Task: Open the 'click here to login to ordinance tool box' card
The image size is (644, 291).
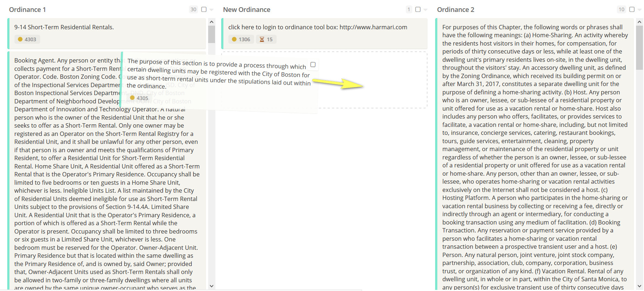Action: (324, 34)
